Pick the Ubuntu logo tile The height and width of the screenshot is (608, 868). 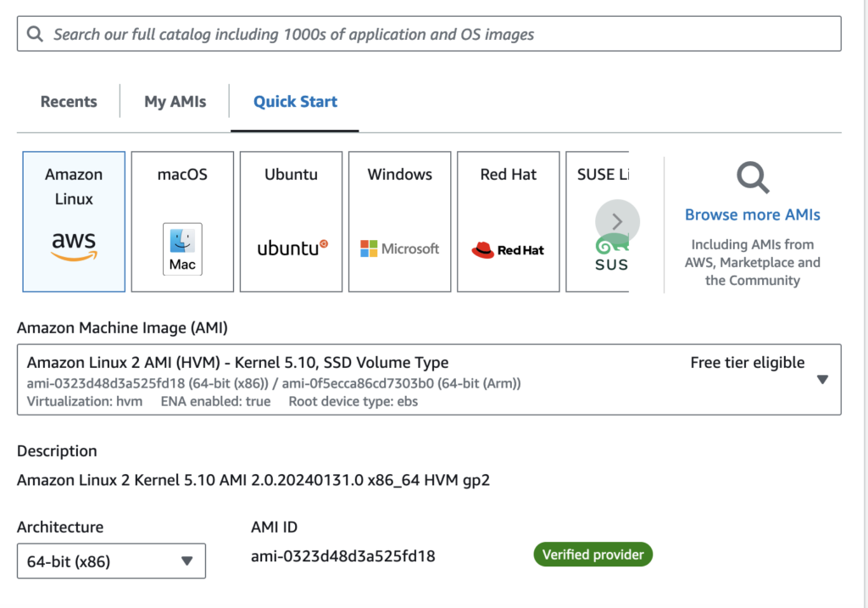point(291,221)
